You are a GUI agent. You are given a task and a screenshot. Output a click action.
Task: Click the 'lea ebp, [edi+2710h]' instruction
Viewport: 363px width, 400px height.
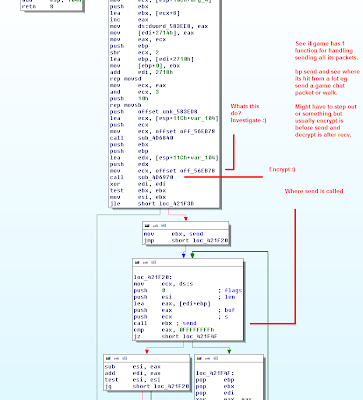point(152,59)
